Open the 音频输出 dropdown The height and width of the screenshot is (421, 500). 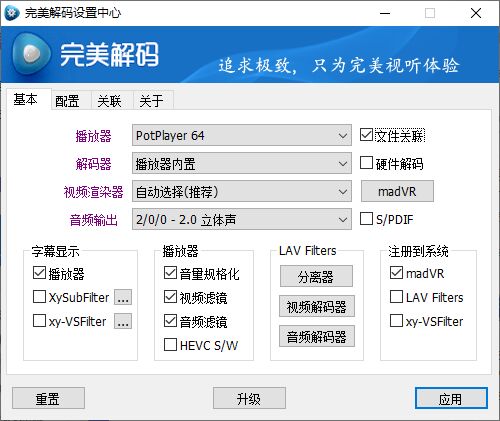click(242, 219)
